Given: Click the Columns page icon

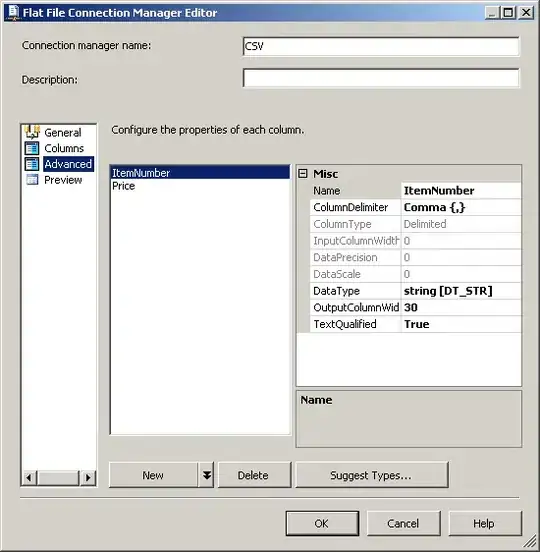Looking at the screenshot, I should pos(32,148).
